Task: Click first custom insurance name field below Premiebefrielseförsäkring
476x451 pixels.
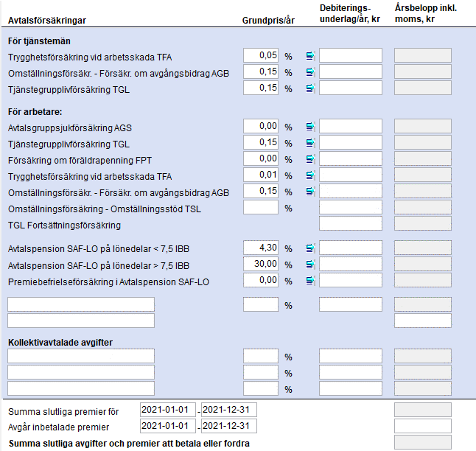Action: click(81, 304)
